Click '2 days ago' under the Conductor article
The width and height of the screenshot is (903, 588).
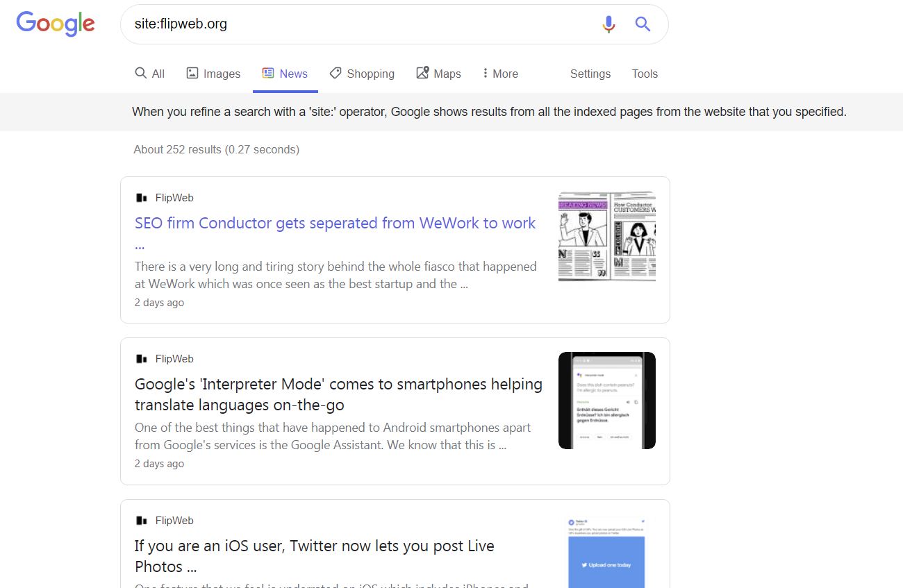click(x=159, y=303)
